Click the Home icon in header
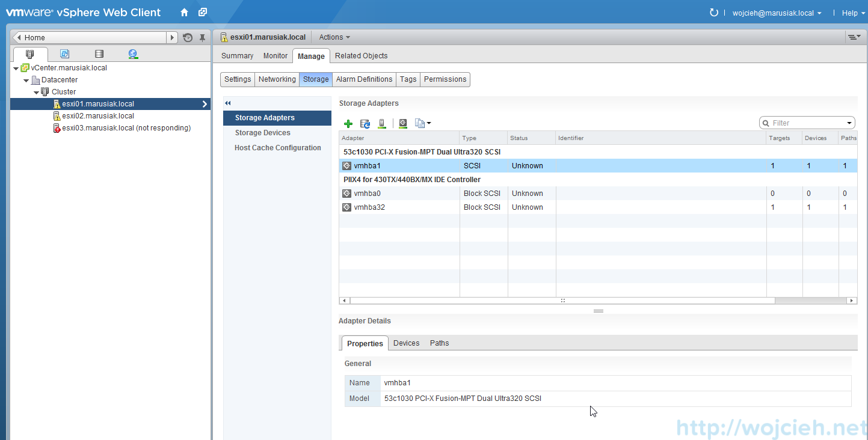The image size is (868, 440). (x=185, y=13)
